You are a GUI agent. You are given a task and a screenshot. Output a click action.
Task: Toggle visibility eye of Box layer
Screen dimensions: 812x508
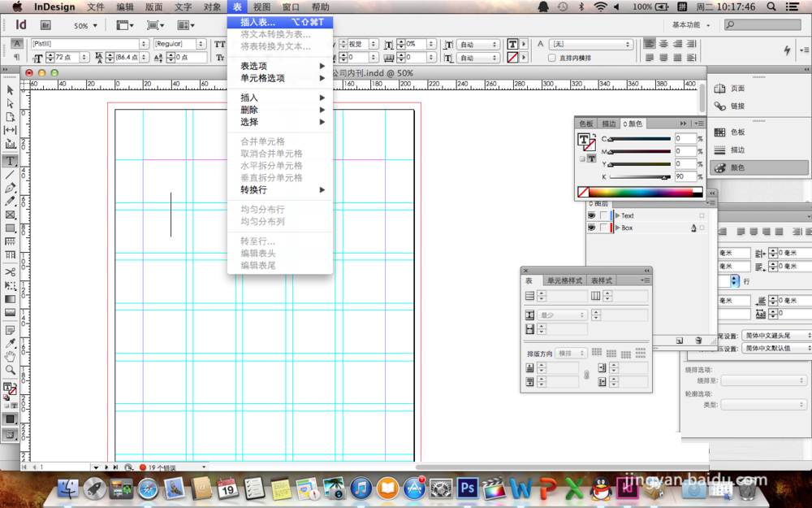pyautogui.click(x=591, y=228)
